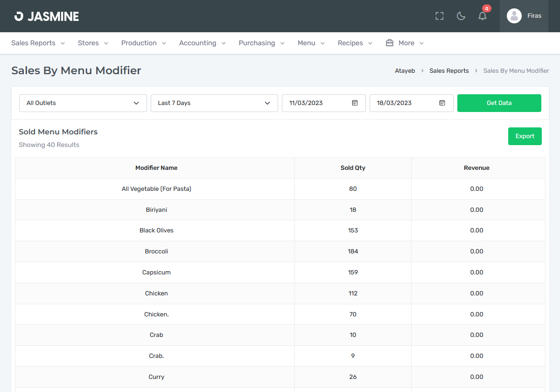Click the 'Chicken.' modifier with period

point(156,315)
